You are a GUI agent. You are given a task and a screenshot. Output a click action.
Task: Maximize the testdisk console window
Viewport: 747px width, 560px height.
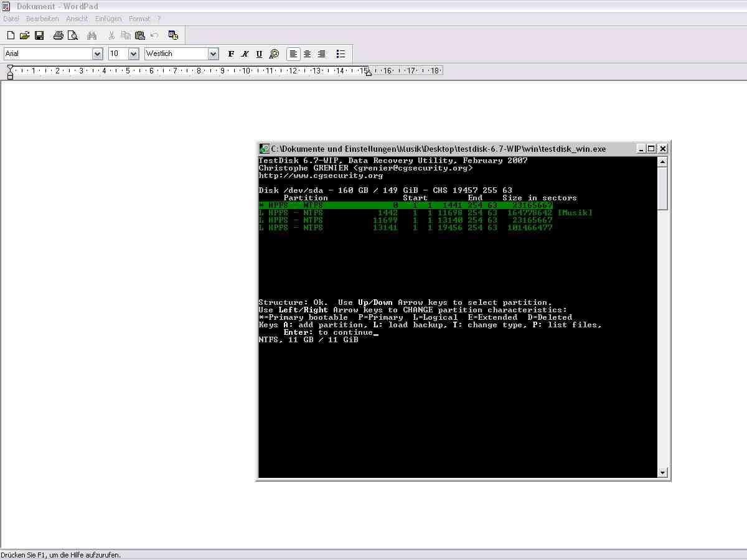tap(651, 149)
